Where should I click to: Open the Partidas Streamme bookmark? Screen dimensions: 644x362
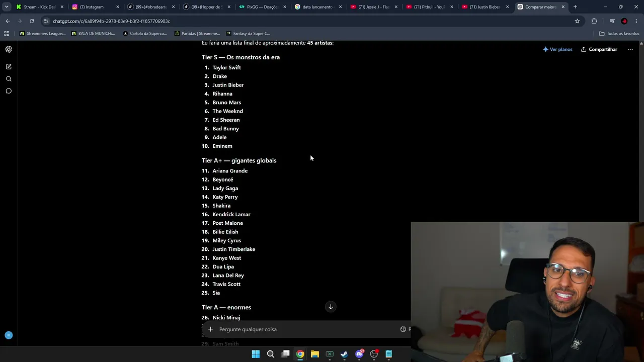point(197,34)
